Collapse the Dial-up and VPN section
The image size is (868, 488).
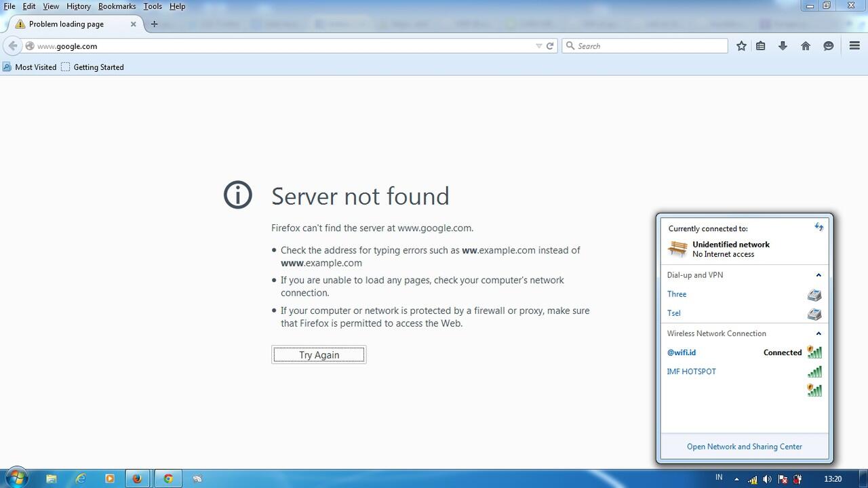[818, 275]
